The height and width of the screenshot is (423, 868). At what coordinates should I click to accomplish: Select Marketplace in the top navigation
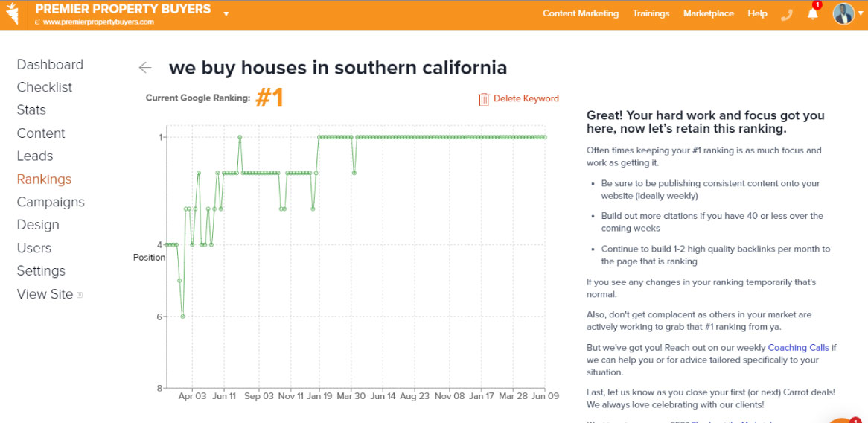click(708, 13)
